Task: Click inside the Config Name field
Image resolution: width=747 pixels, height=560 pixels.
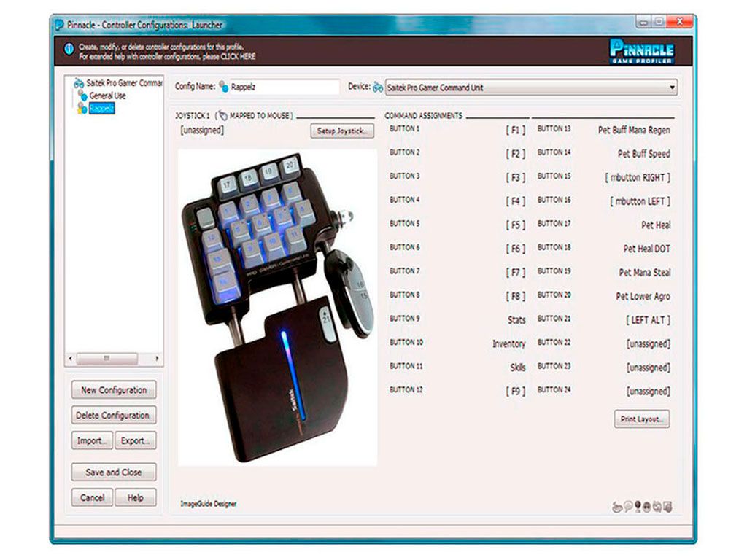Action: click(285, 87)
